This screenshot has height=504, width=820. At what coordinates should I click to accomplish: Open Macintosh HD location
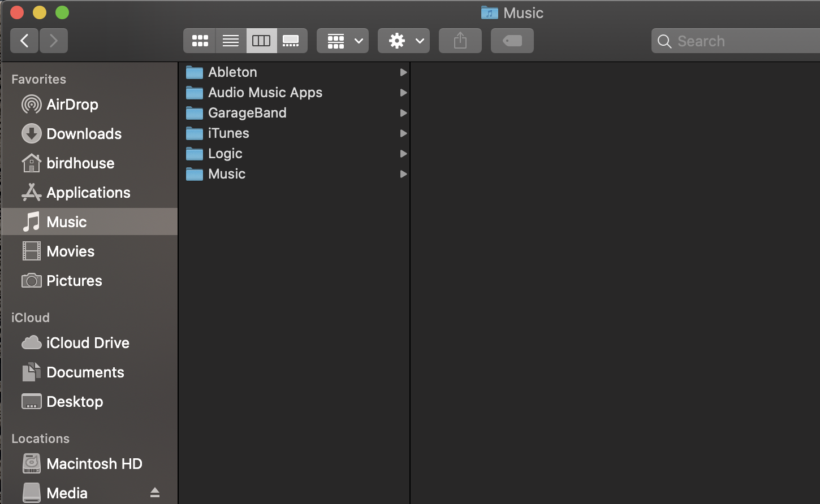pos(89,464)
